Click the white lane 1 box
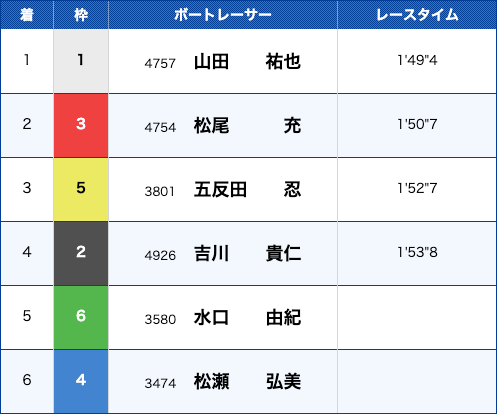 (81, 61)
